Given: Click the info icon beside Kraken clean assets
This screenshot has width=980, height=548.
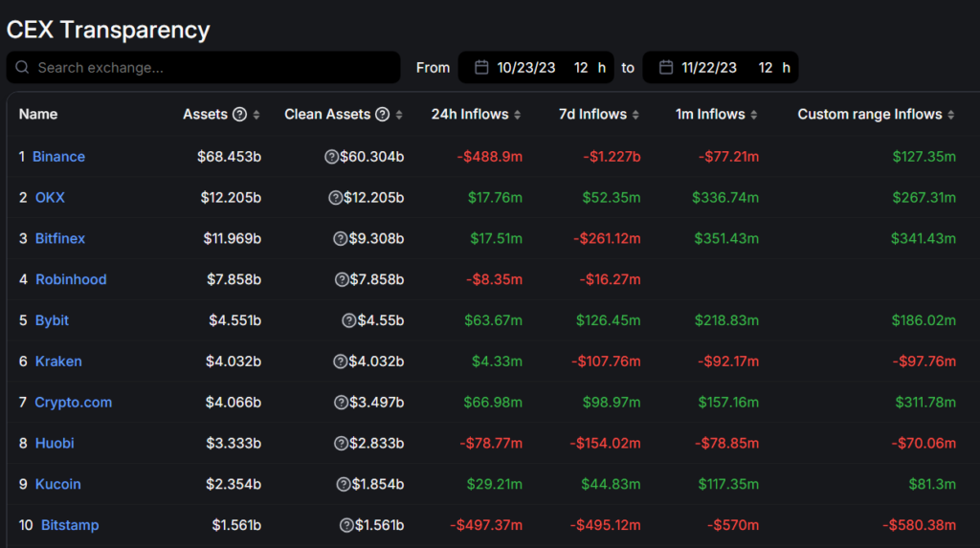Looking at the screenshot, I should tap(340, 362).
